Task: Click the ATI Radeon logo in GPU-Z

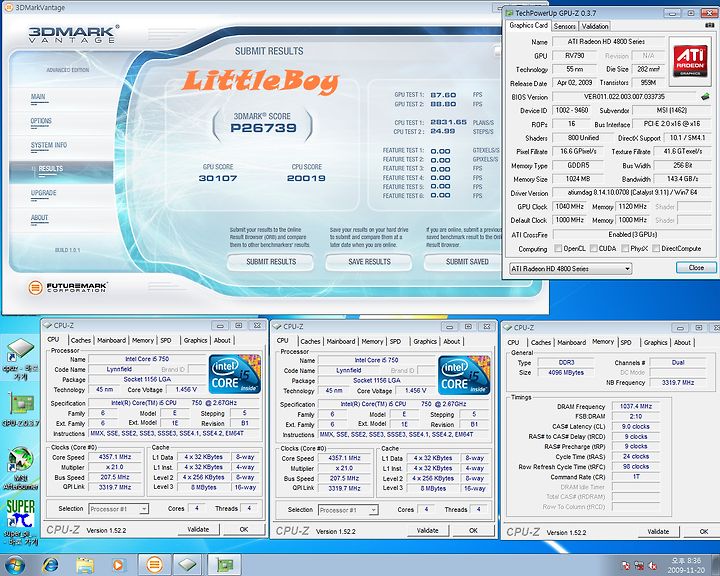Action: point(690,62)
